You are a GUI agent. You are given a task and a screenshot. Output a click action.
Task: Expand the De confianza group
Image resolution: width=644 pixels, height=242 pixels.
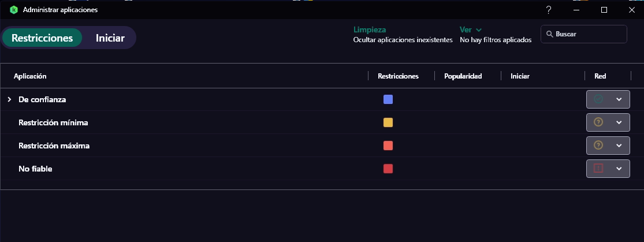click(10, 99)
